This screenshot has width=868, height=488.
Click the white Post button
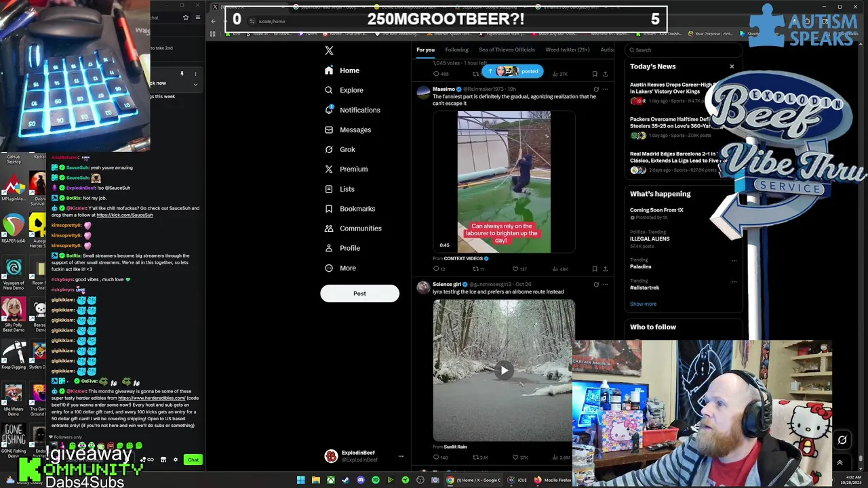(x=359, y=293)
